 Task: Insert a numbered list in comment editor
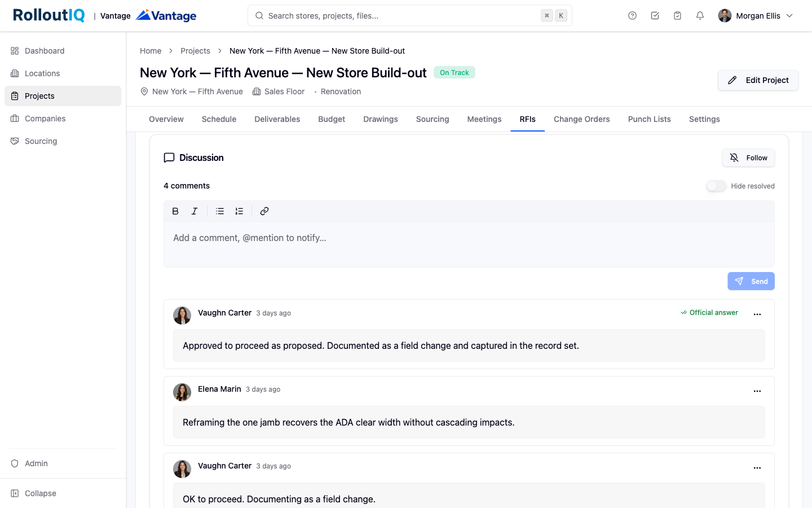click(239, 211)
